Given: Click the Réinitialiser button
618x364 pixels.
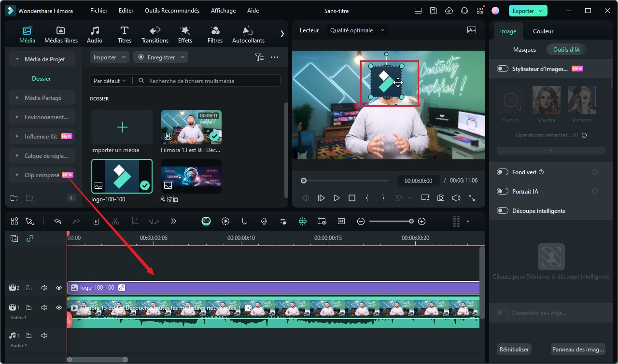Looking at the screenshot, I should (514, 349).
